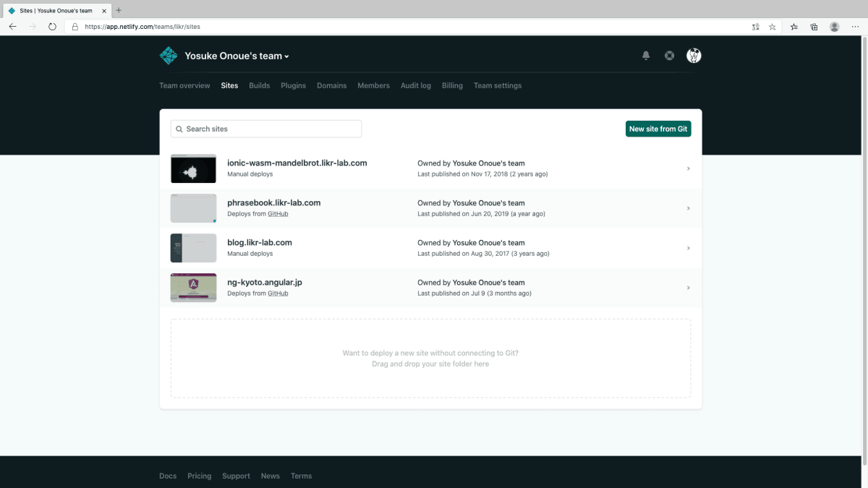Viewport: 868px width, 488px height.
Task: Open the user avatar menu
Action: click(x=694, y=56)
